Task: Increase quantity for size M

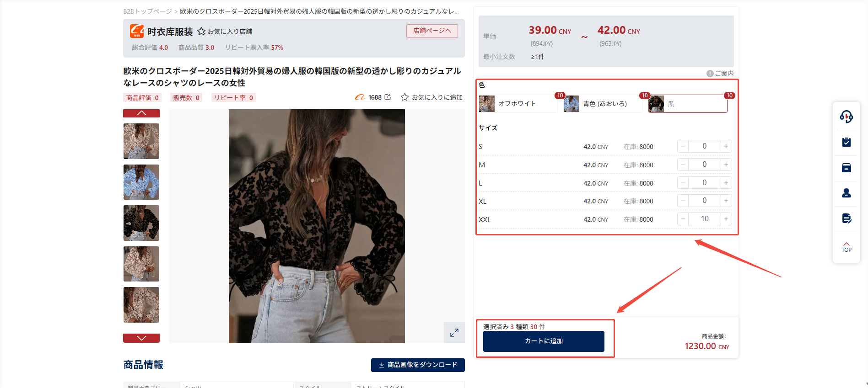Action: click(726, 165)
